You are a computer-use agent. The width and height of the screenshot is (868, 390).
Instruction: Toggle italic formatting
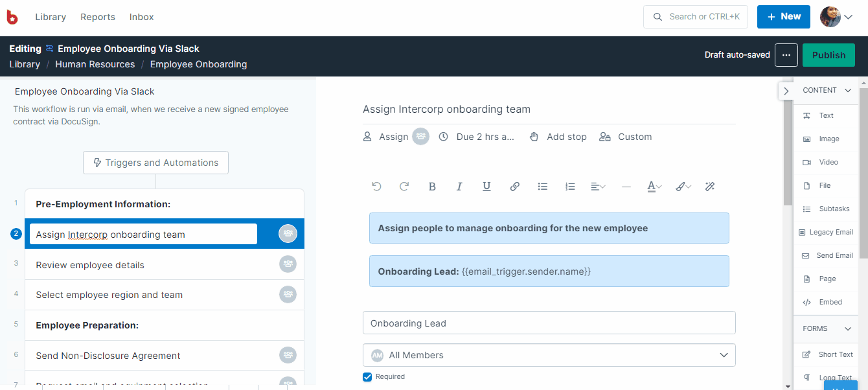(x=459, y=187)
